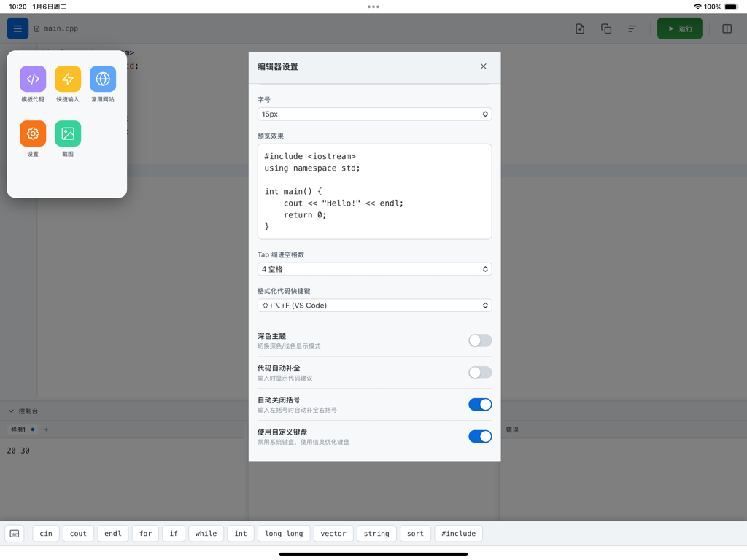This screenshot has height=560, width=747.
Task: Click the format code icon
Action: point(632,28)
